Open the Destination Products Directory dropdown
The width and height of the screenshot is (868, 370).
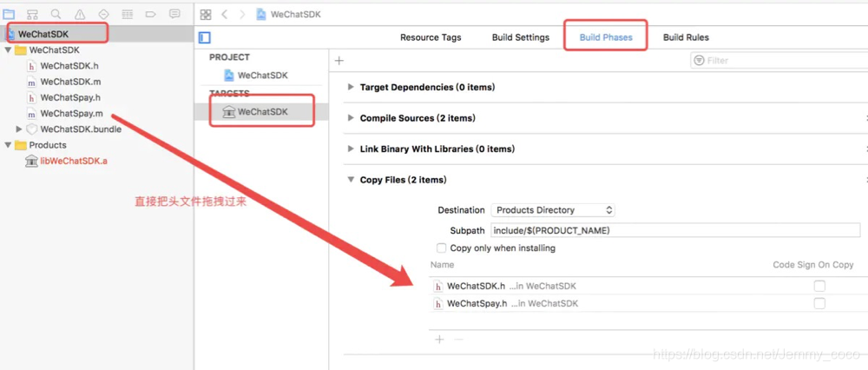coord(553,210)
